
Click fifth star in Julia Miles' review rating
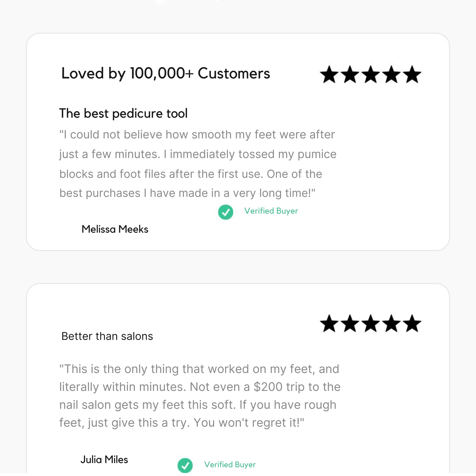[x=412, y=324]
